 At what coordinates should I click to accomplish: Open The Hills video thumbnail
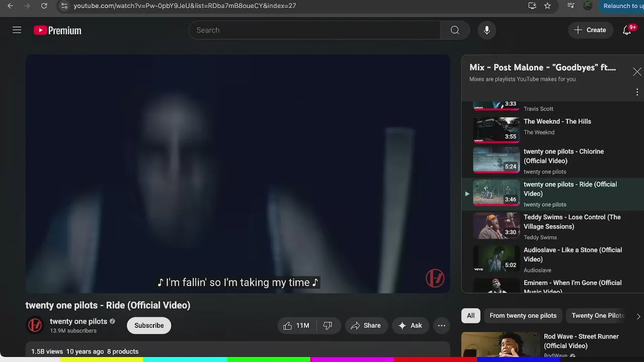pyautogui.click(x=496, y=130)
